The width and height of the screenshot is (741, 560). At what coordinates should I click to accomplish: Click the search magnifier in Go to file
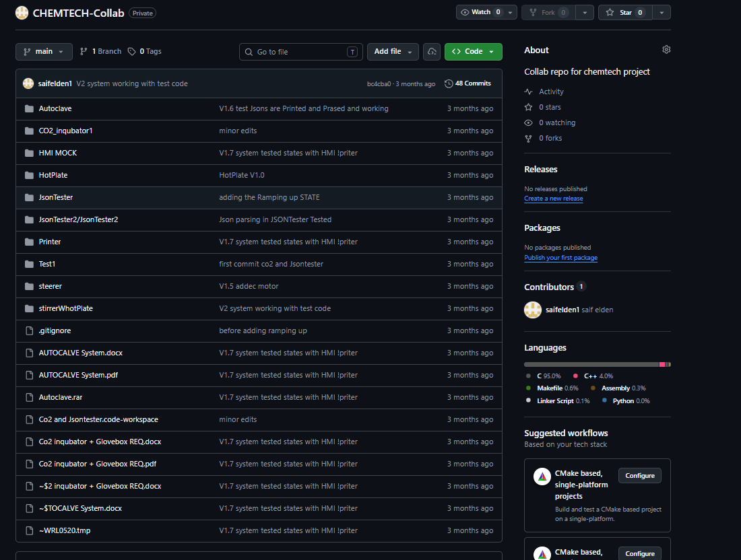[x=249, y=52]
